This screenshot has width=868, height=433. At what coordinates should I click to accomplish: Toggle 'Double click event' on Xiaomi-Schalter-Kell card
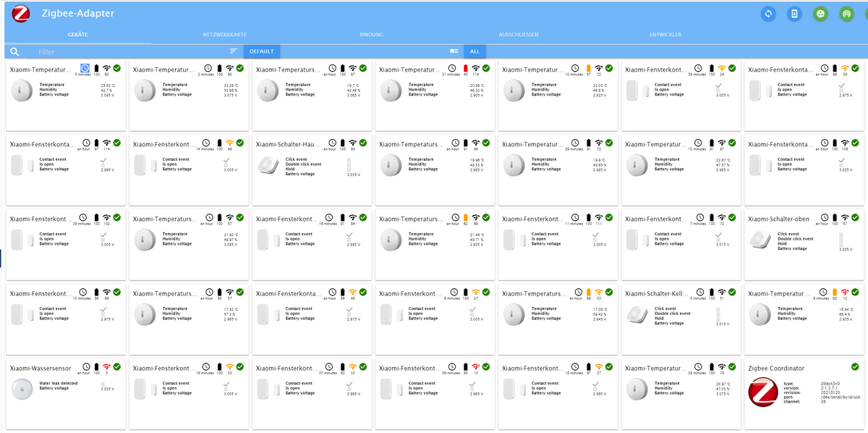coord(718,314)
